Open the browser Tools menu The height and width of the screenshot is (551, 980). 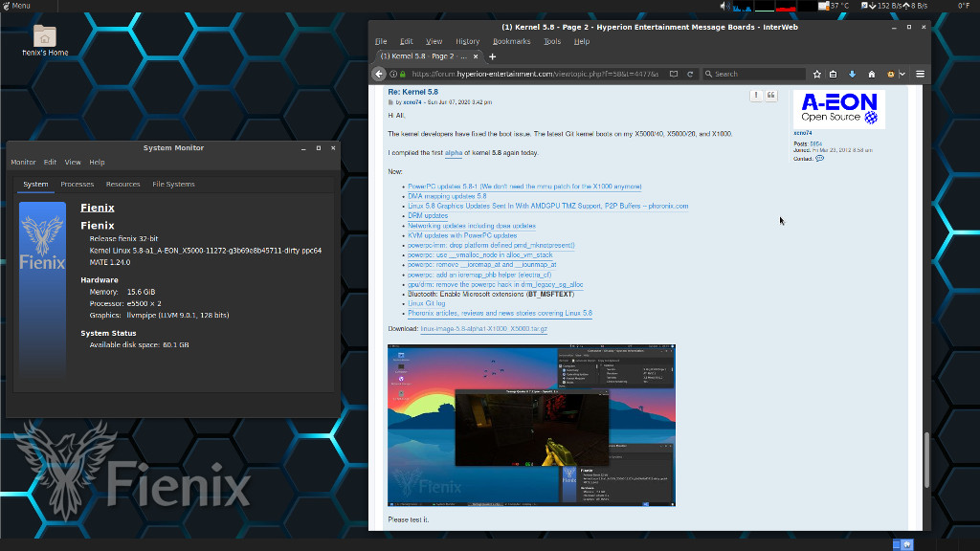click(552, 41)
